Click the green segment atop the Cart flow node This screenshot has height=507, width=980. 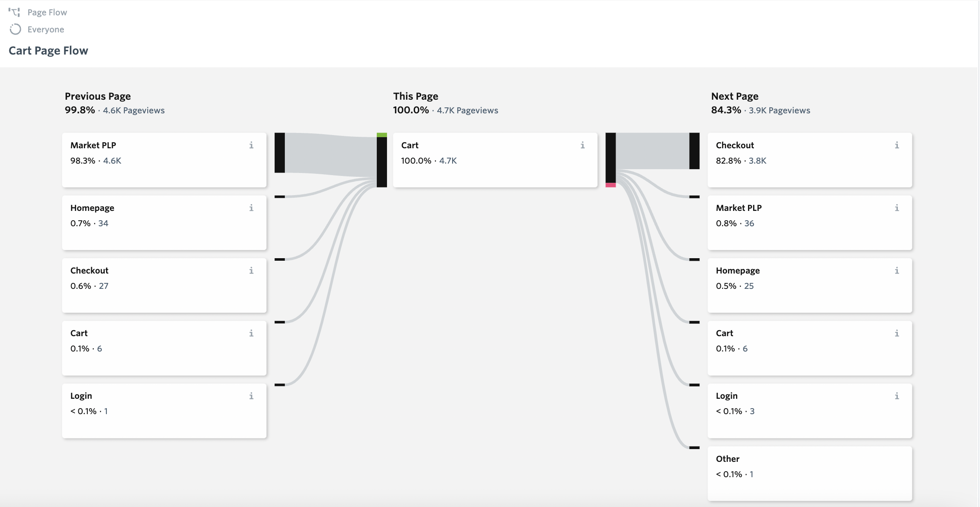pyautogui.click(x=381, y=135)
